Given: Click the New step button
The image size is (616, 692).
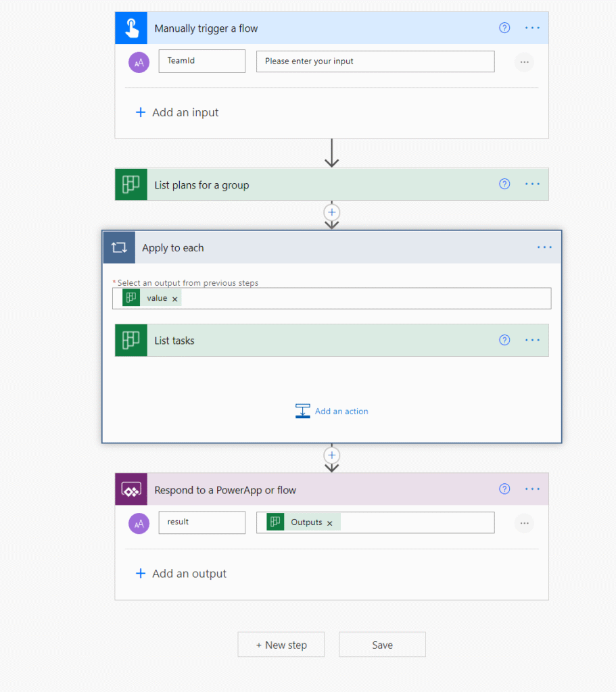Looking at the screenshot, I should tap(281, 645).
